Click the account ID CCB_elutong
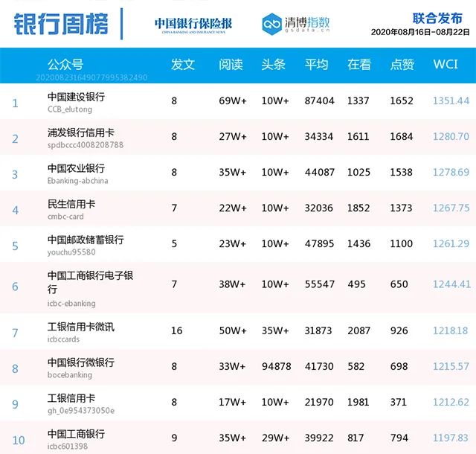Image resolution: width=476 pixels, height=454 pixels. [70, 109]
